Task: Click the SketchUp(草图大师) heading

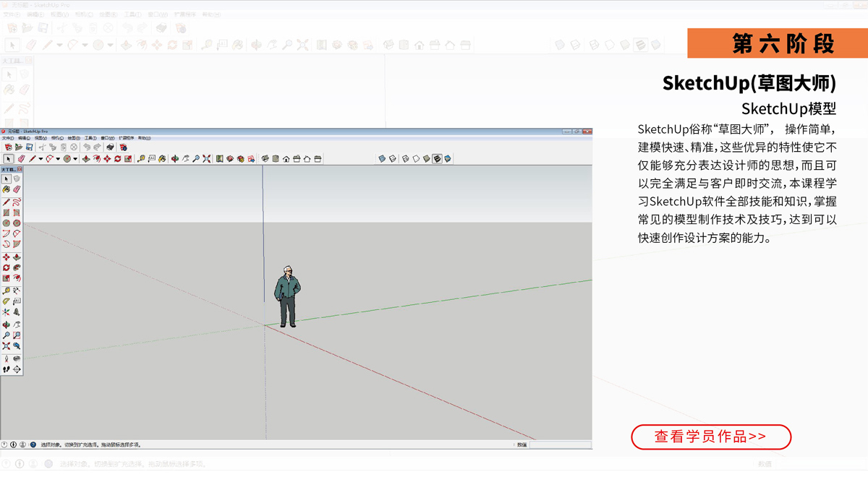Action: point(749,83)
